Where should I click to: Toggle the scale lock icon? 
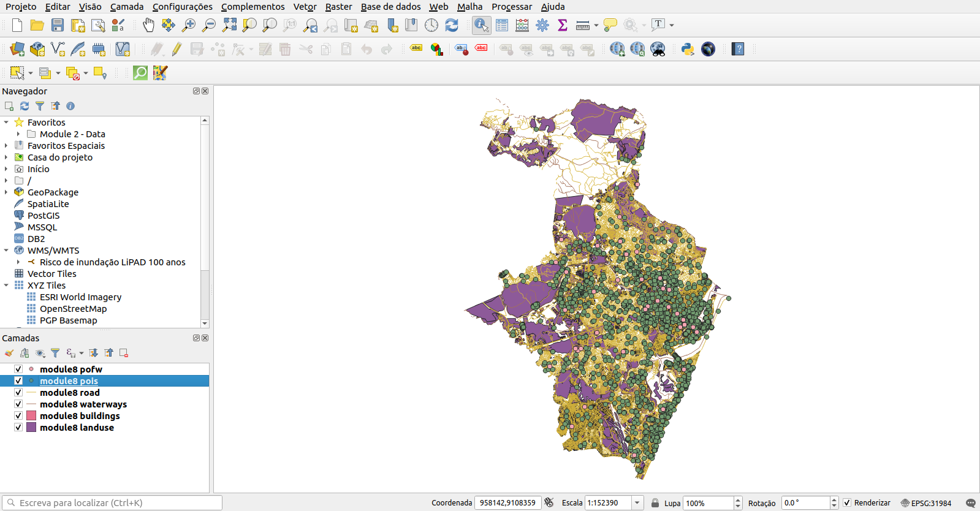point(655,502)
